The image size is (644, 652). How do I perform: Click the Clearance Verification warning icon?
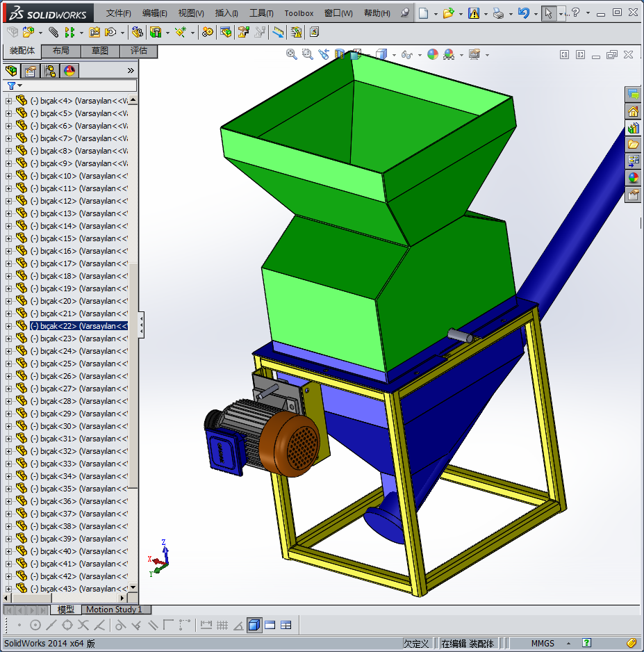[x=296, y=32]
